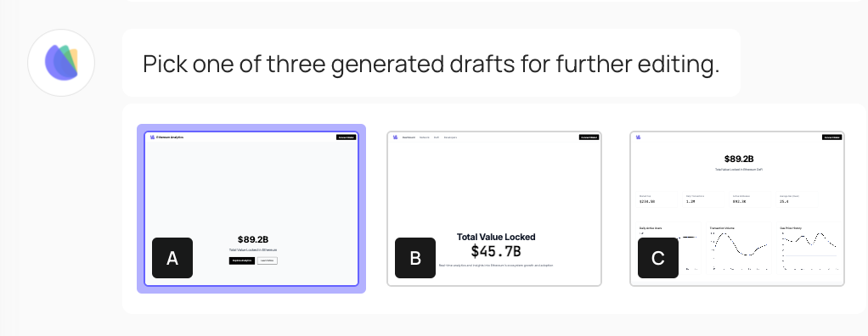The image size is (868, 336).
Task: Click the Gas Price History chart in draft C
Action: pos(809,248)
